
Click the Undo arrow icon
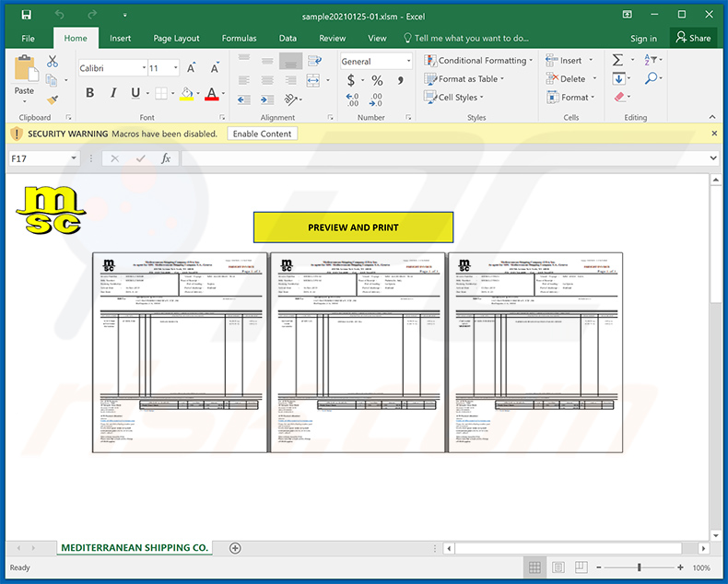click(59, 15)
